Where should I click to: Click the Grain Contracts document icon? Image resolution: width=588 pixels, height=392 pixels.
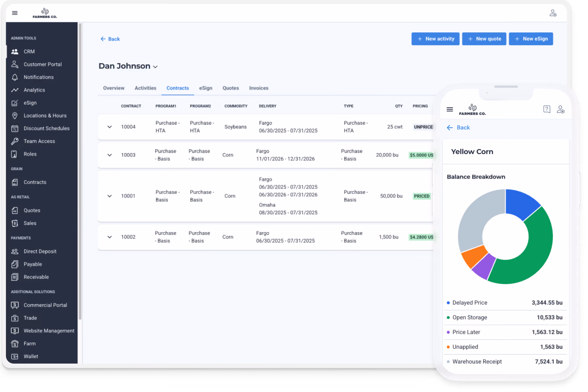tap(15, 182)
